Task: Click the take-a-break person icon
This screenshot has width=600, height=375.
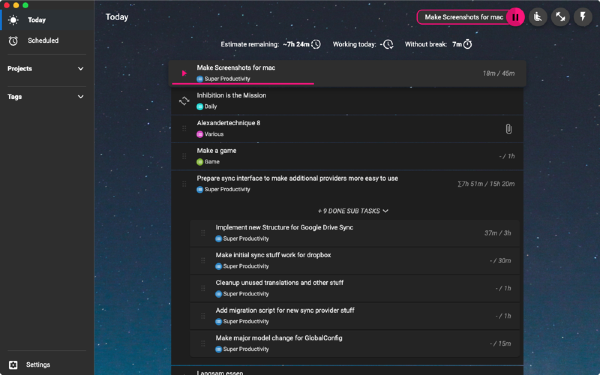Action: 538,17
